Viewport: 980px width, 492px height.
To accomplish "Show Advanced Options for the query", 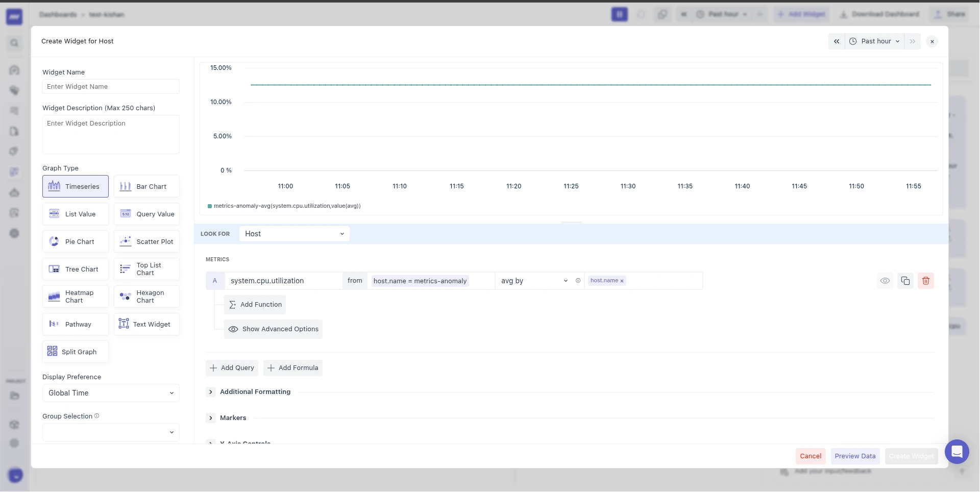I will 273,329.
